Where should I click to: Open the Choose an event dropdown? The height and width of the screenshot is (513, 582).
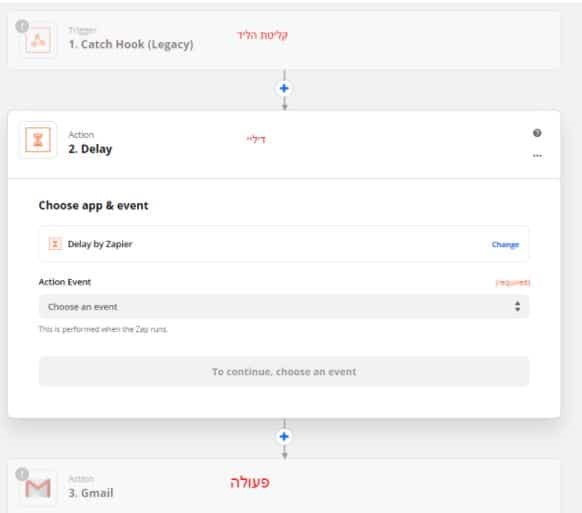[284, 307]
